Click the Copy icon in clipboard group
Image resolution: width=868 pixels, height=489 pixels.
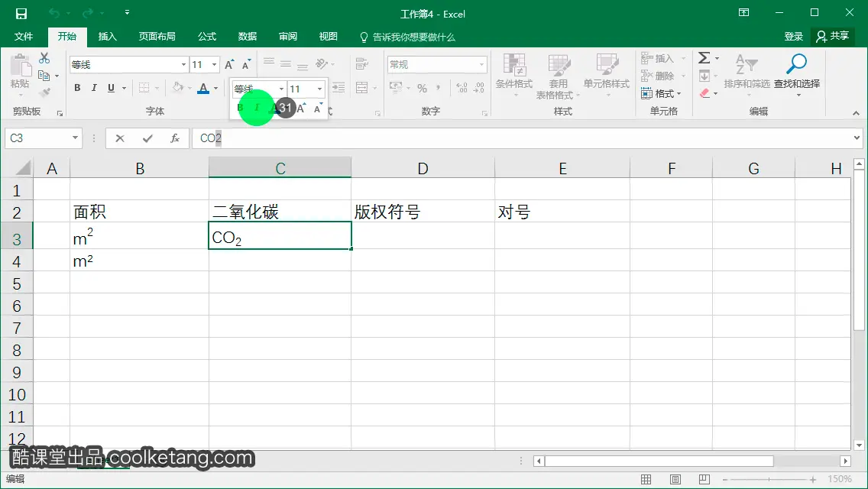pos(44,76)
